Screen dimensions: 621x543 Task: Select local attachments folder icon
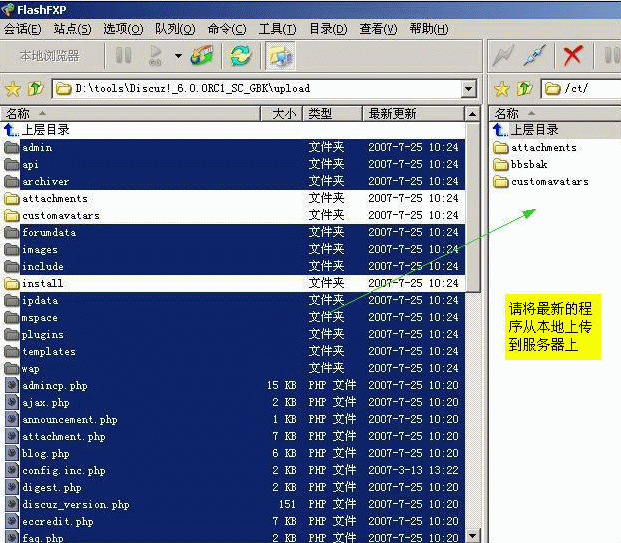11,198
